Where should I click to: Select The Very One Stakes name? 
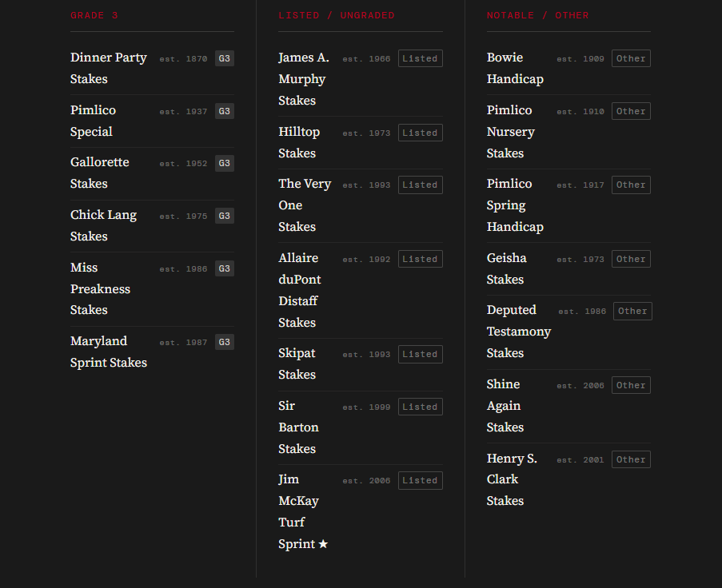[305, 205]
